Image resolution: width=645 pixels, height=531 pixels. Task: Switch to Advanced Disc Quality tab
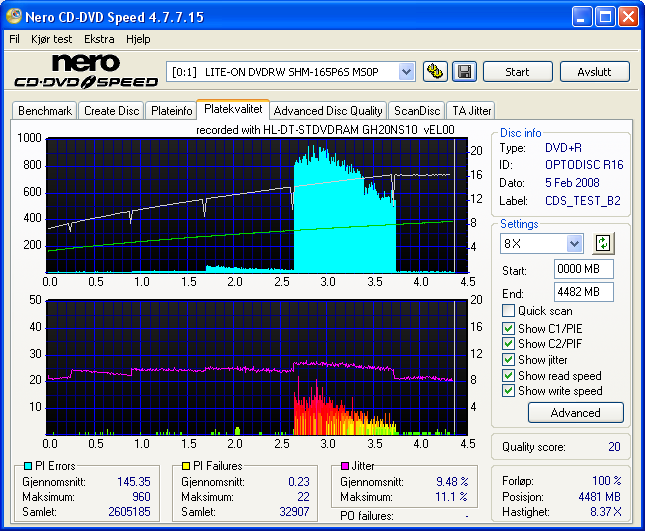(x=328, y=111)
